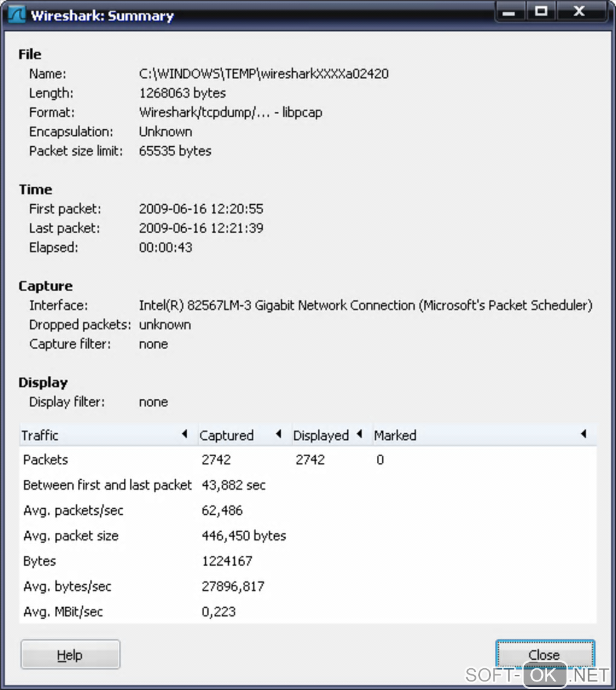Click the Intel(R) 82567LM-3 interface name
The image size is (616, 690).
pos(365,305)
